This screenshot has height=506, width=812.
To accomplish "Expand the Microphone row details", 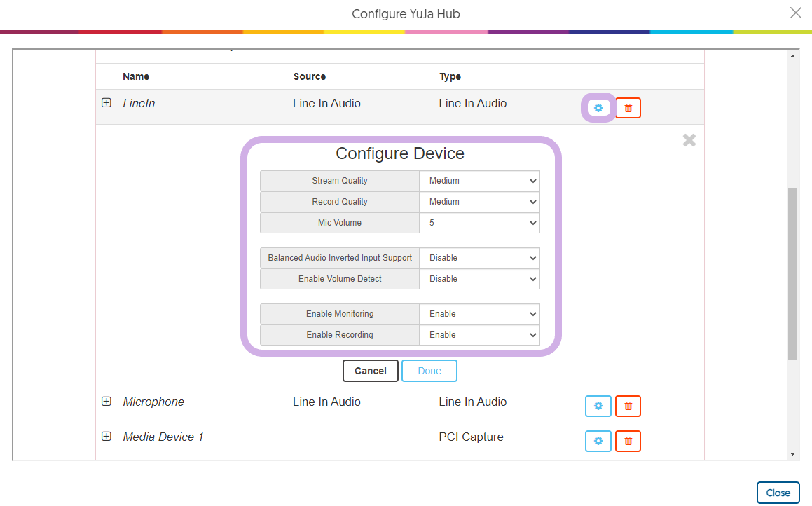I will point(106,402).
